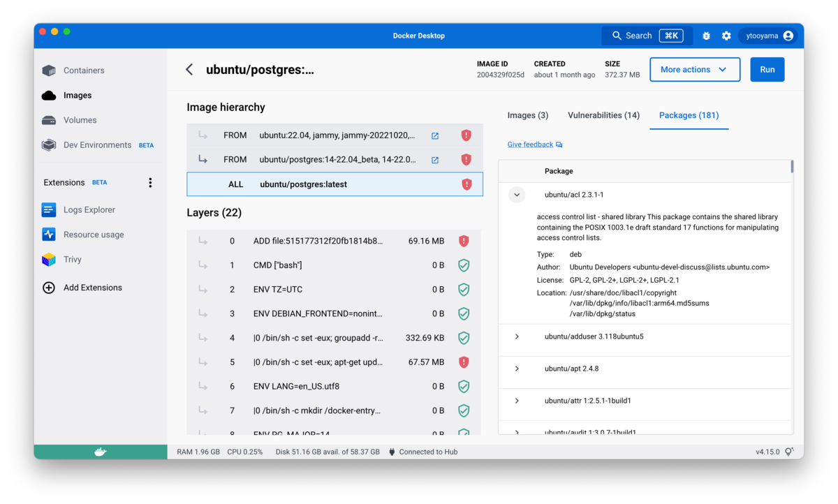
Task: Click green shield on ENV TZ=UTC layer
Action: coord(464,289)
